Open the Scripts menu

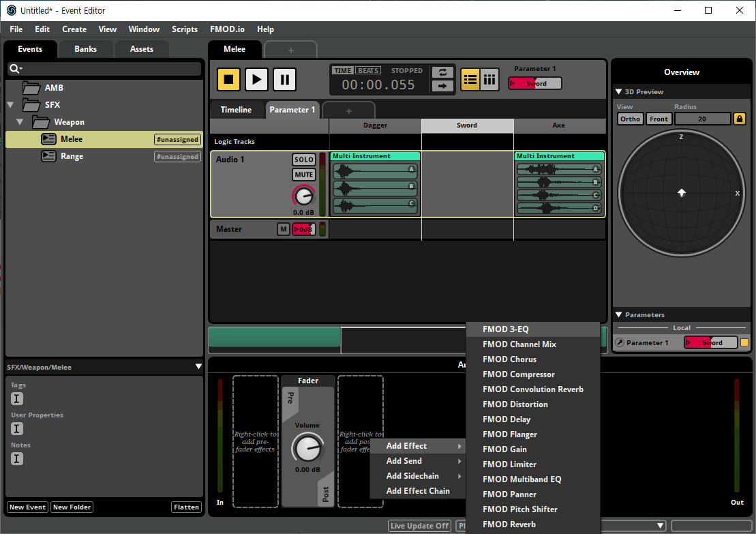(x=185, y=29)
